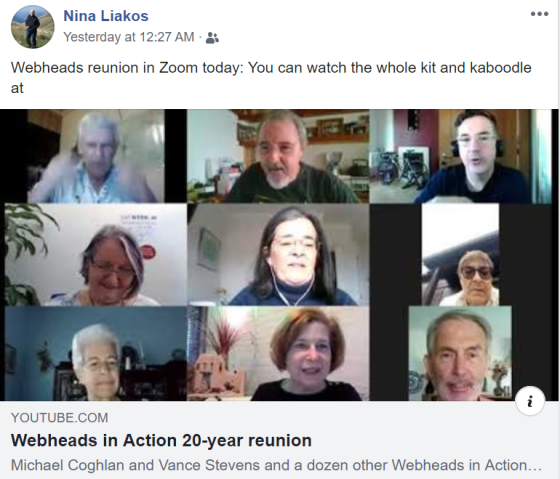Viewport: 560px width, 479px height.
Task: Click the post text about Webheads reunion
Action: (271, 78)
